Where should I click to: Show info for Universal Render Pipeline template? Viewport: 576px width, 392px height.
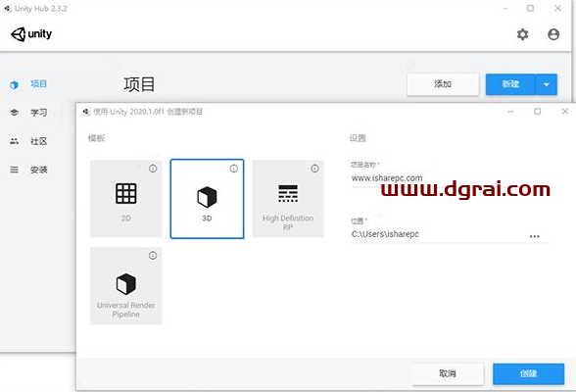(153, 256)
